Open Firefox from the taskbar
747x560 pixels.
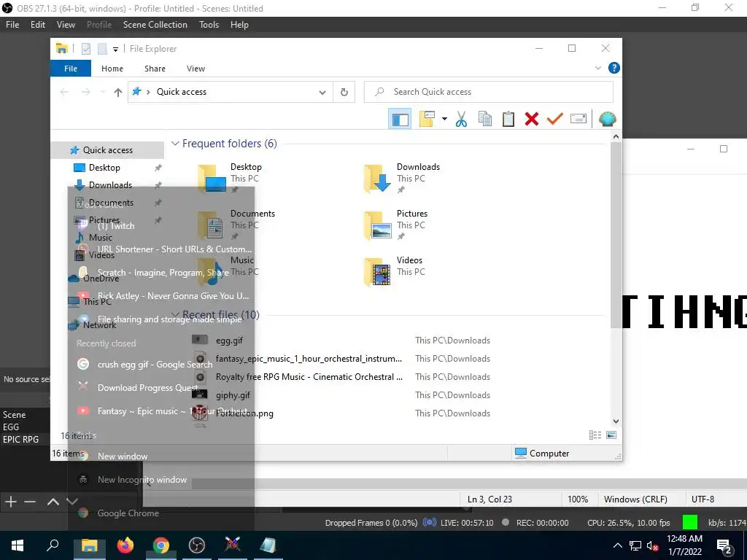point(125,545)
